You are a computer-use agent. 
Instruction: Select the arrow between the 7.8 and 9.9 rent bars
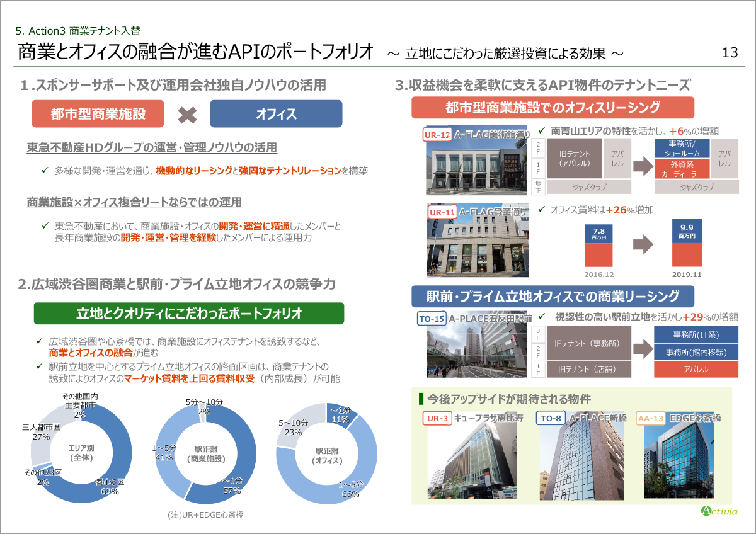(644, 243)
